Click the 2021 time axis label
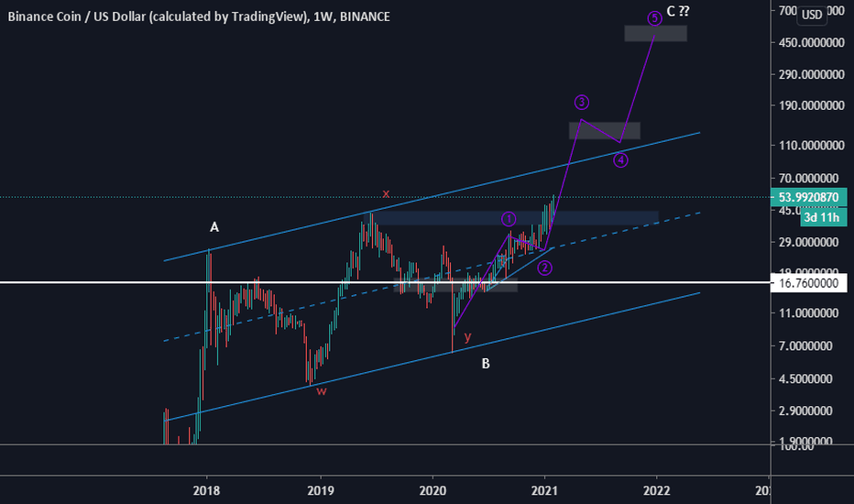 (x=544, y=491)
